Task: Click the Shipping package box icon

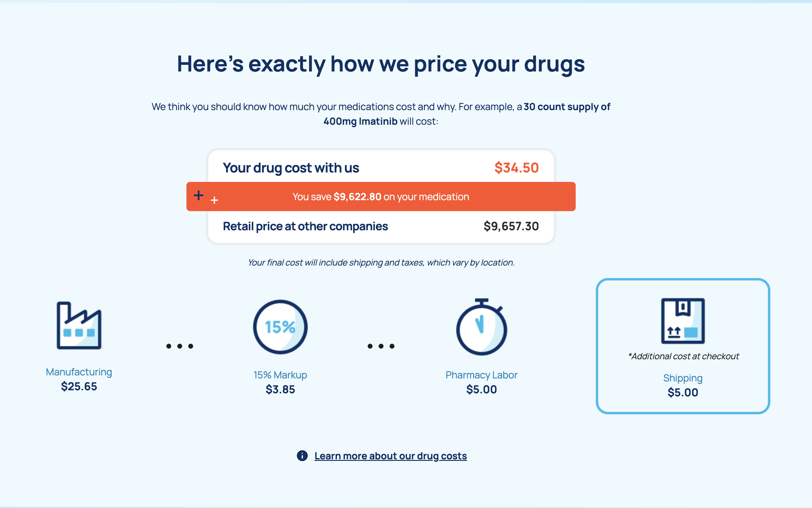Action: coord(683,321)
